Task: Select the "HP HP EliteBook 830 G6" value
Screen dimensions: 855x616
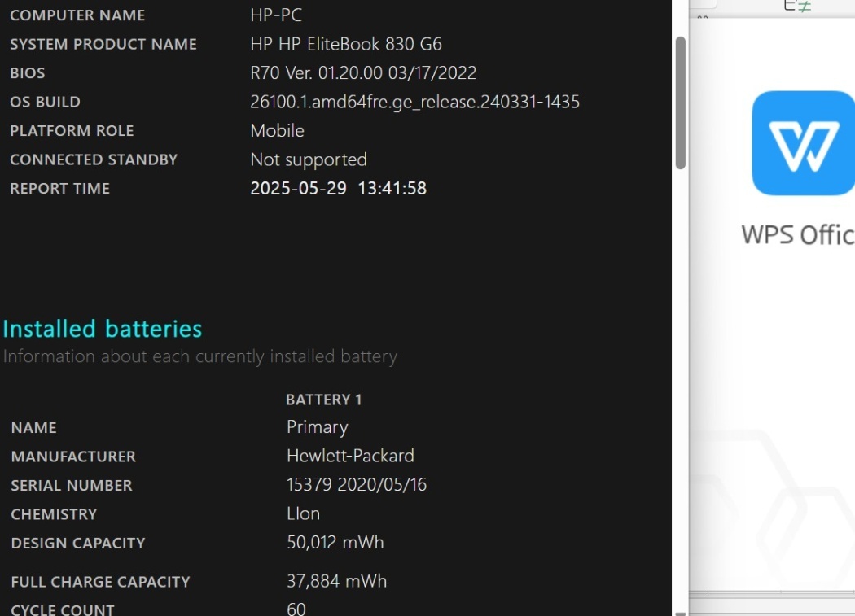Action: [x=346, y=44]
